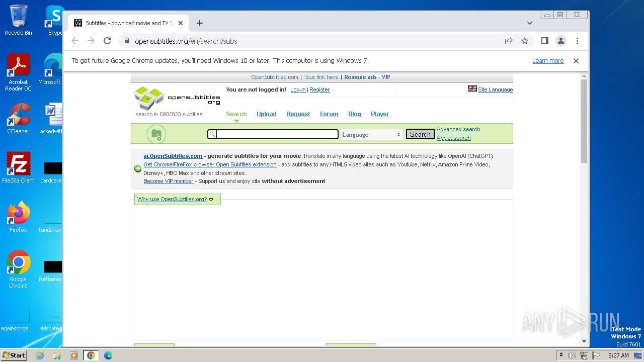The width and height of the screenshot is (644, 362).
Task: Show hidden tray icons arrow
Action: point(561,355)
